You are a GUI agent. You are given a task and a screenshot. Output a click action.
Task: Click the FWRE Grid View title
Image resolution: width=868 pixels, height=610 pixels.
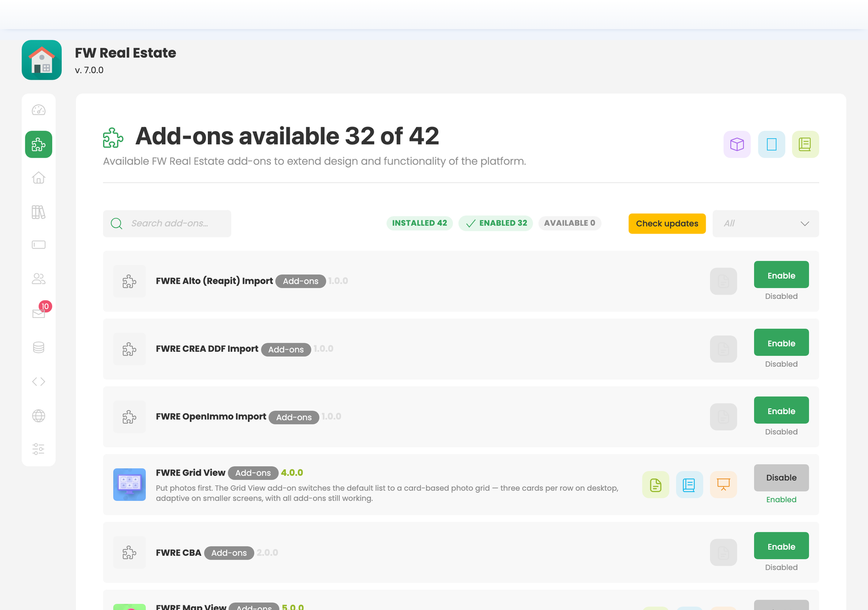pyautogui.click(x=190, y=473)
